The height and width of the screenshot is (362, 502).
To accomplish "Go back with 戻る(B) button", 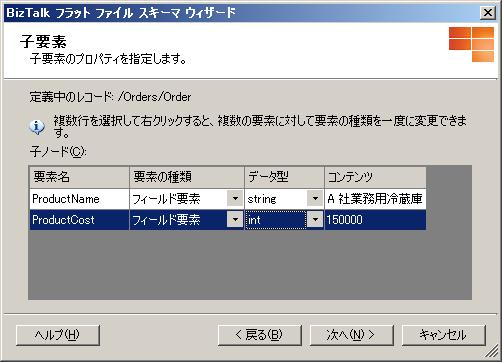I will click(260, 335).
